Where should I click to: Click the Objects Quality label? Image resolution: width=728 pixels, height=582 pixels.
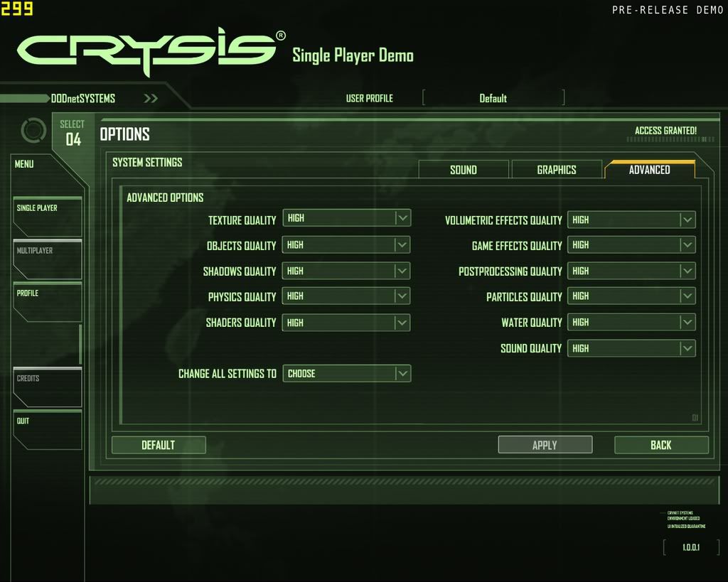click(242, 246)
